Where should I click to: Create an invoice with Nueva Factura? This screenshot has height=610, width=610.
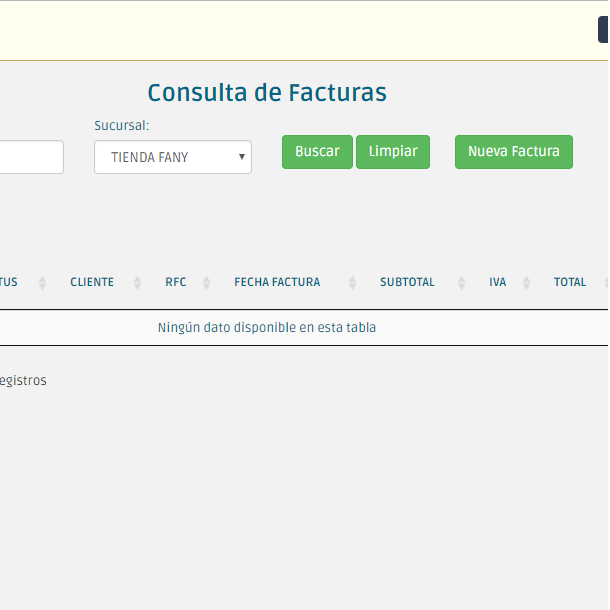point(513,152)
